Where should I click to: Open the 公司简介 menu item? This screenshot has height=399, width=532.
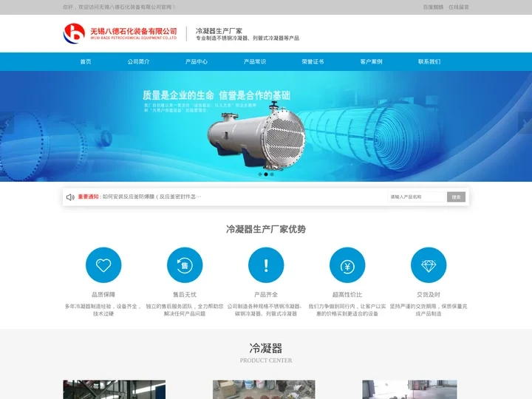click(138, 62)
